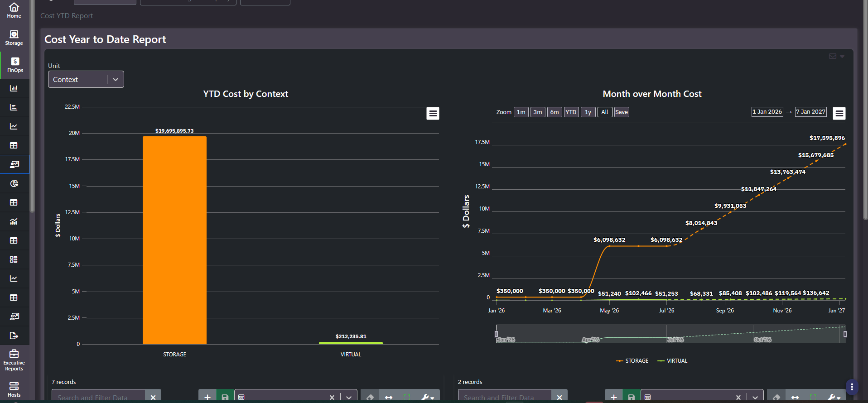Edit the end date 7 Jan 2027 field
The width and height of the screenshot is (868, 403).
(811, 112)
